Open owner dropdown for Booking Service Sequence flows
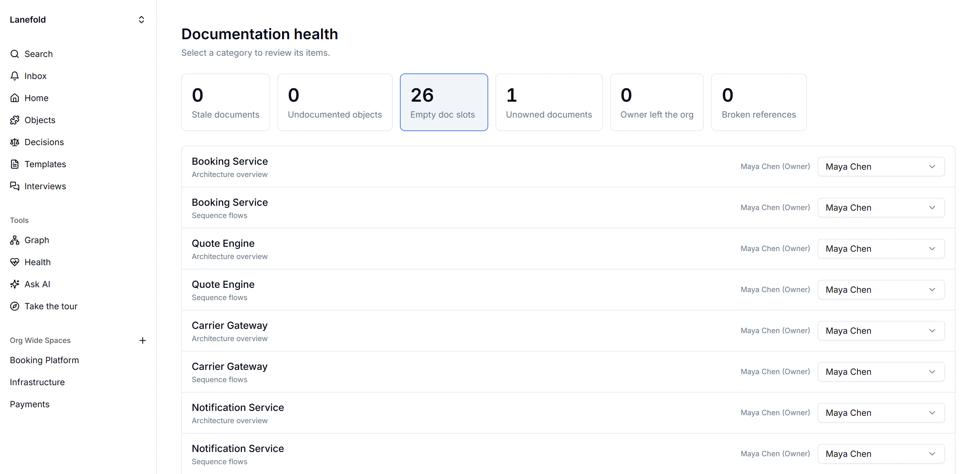This screenshot has width=980, height=474. coord(881,208)
